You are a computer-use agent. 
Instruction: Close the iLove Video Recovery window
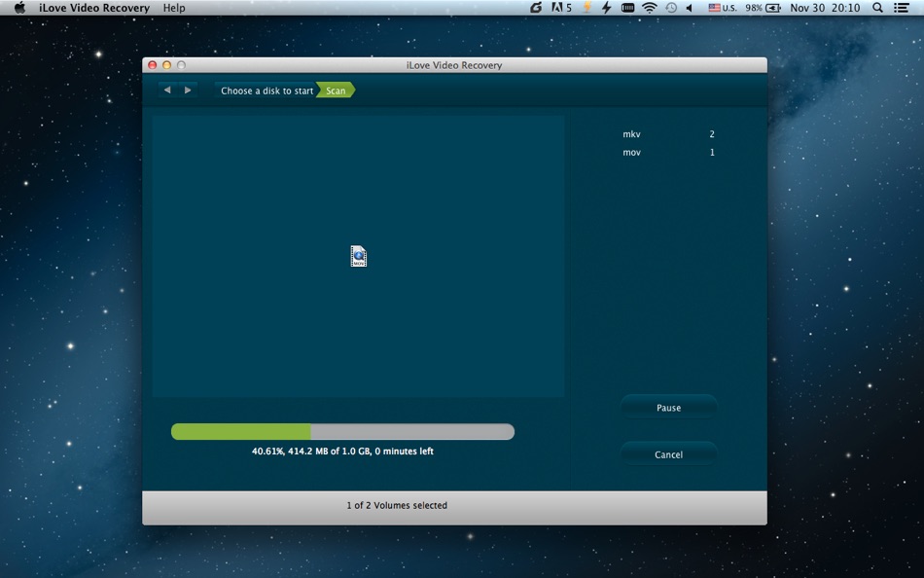point(152,65)
